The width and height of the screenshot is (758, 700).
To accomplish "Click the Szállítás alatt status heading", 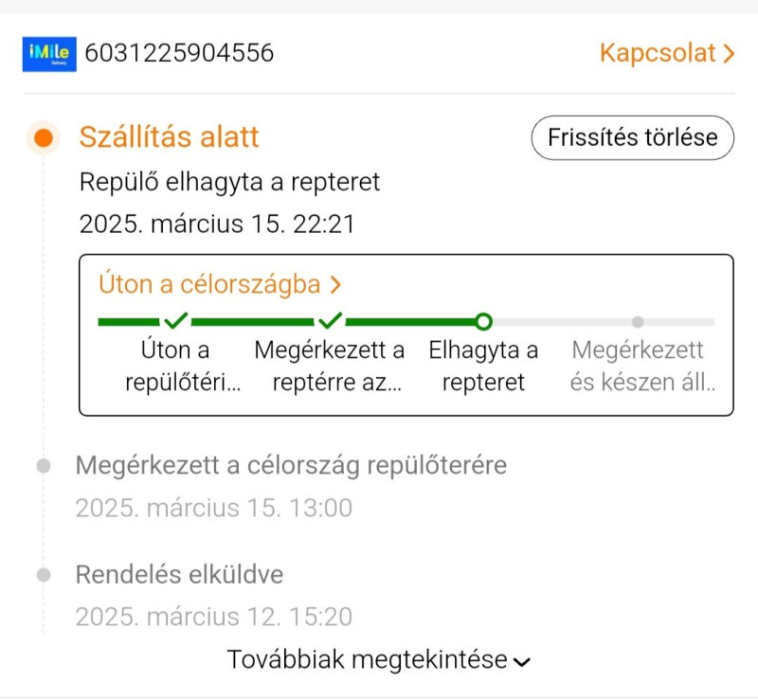I will (169, 137).
